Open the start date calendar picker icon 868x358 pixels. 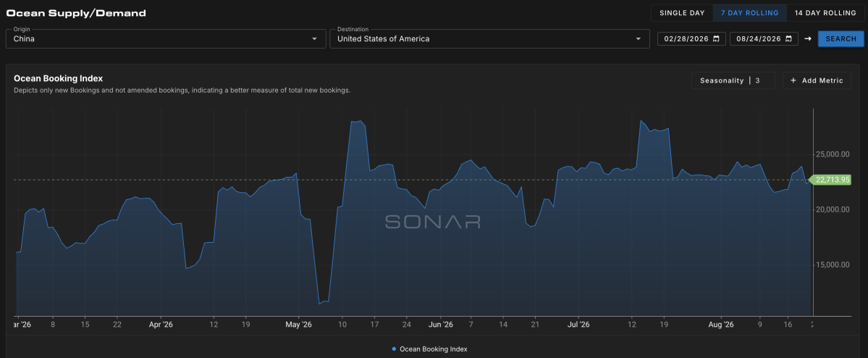coord(716,39)
